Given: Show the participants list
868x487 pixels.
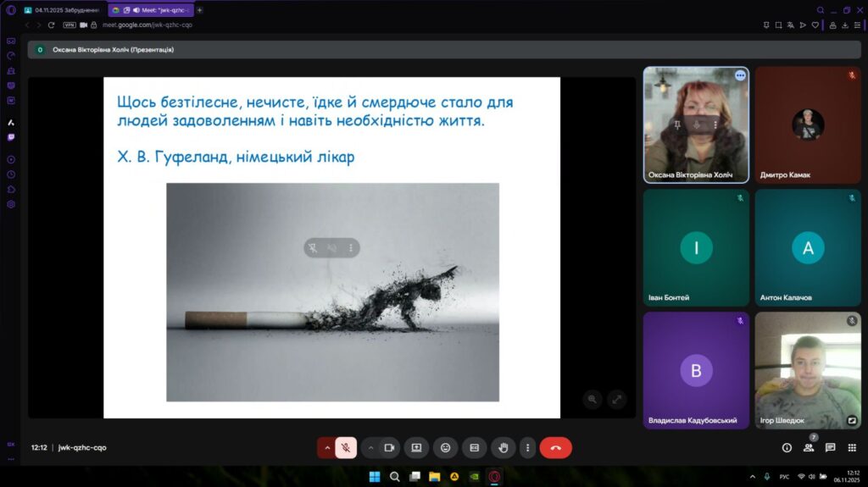Looking at the screenshot, I should (x=809, y=447).
